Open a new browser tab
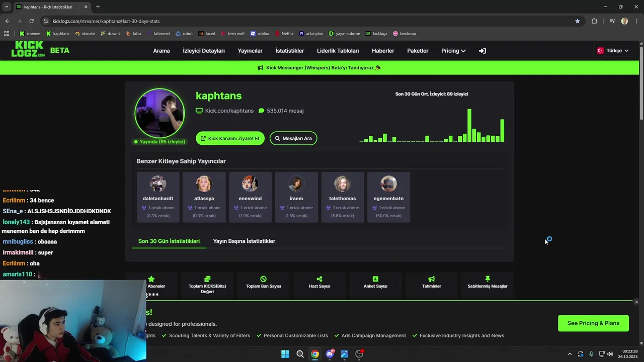The width and height of the screenshot is (644, 362). [x=98, y=7]
